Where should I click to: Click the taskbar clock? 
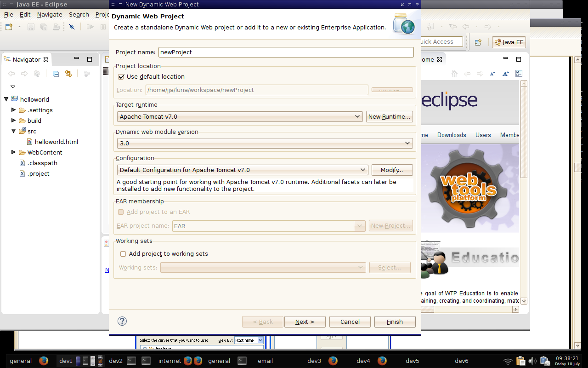[567, 361]
